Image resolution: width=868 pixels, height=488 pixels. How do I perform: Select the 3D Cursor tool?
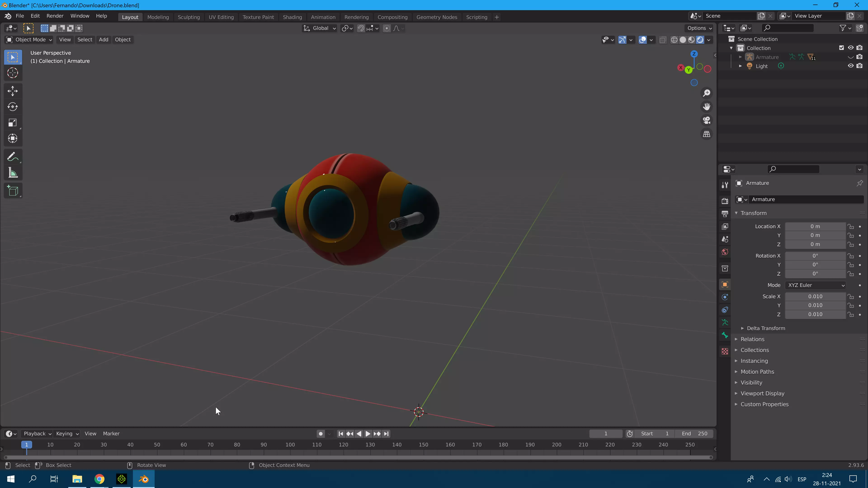[x=13, y=73]
